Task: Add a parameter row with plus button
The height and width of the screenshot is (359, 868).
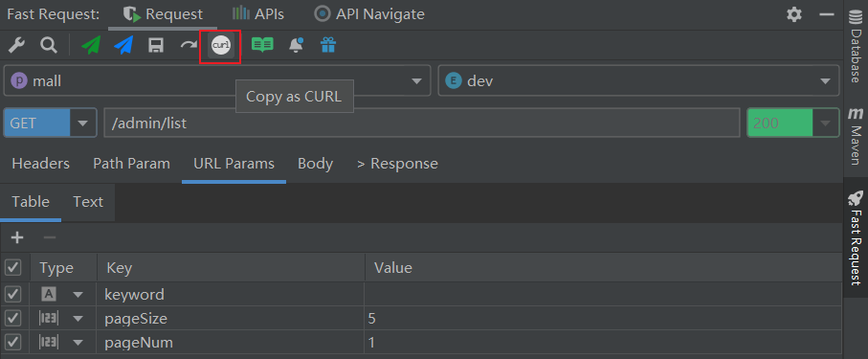Action: 18,237
